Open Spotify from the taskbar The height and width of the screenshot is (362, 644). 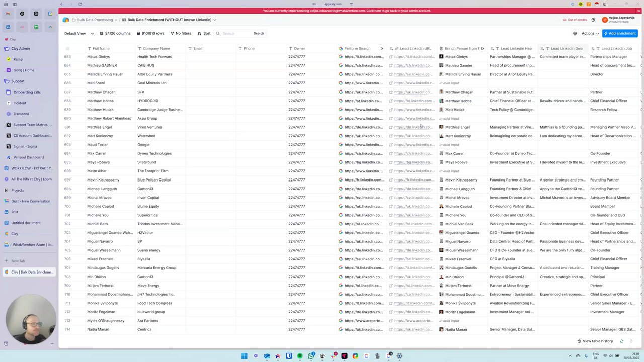[x=300, y=356]
